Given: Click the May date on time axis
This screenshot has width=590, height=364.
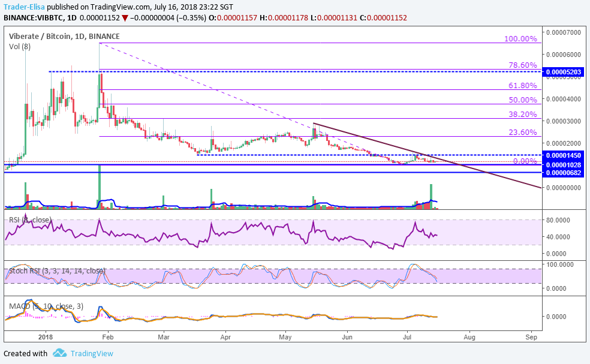Looking at the screenshot, I should coord(285,337).
